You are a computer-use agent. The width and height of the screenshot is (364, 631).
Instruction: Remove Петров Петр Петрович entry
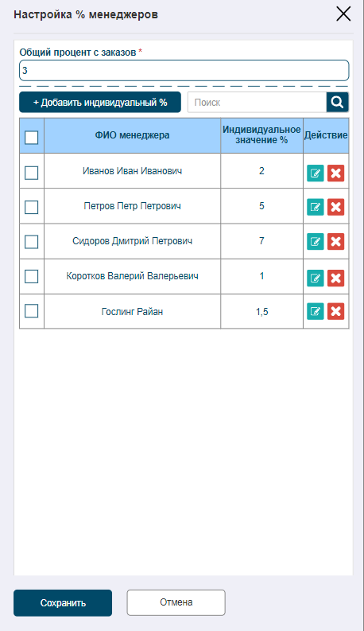pos(336,207)
